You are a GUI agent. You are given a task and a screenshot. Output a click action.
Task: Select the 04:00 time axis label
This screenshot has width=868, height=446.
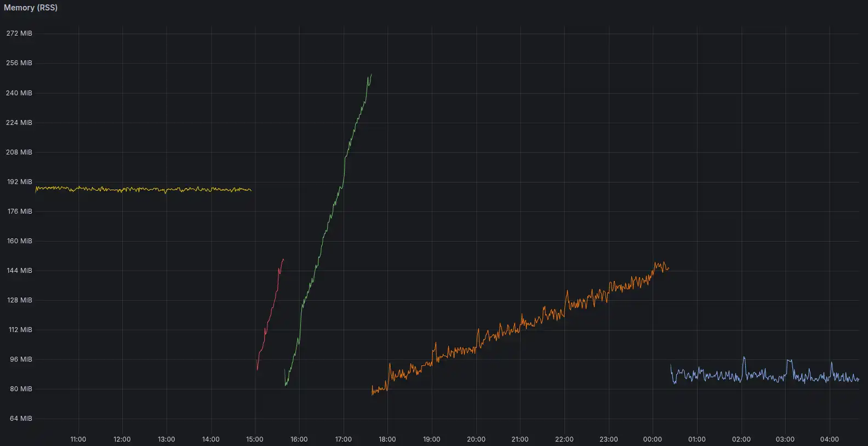coord(829,439)
